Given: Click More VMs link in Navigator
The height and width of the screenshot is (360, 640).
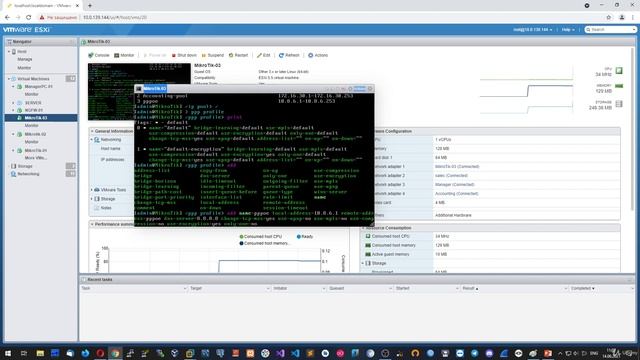Looking at the screenshot, I should click(36, 158).
